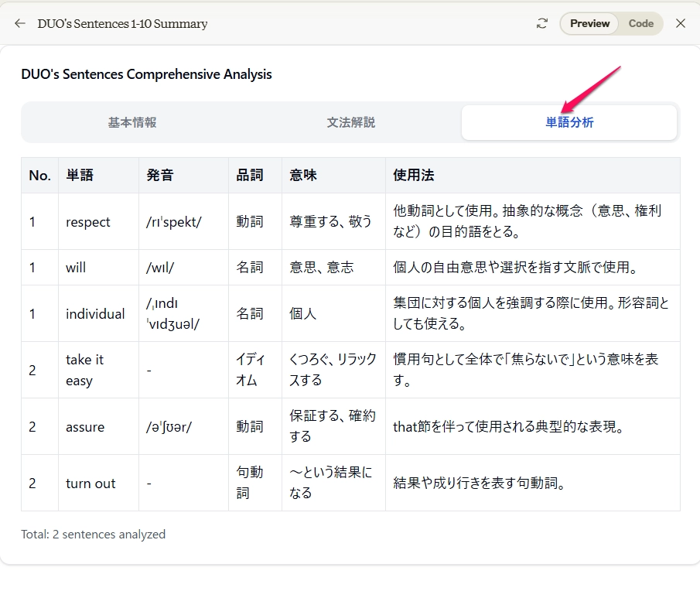The image size is (700, 598).
Task: Click the meaning 'くつろぐ、リラックスする'
Action: [x=333, y=371]
